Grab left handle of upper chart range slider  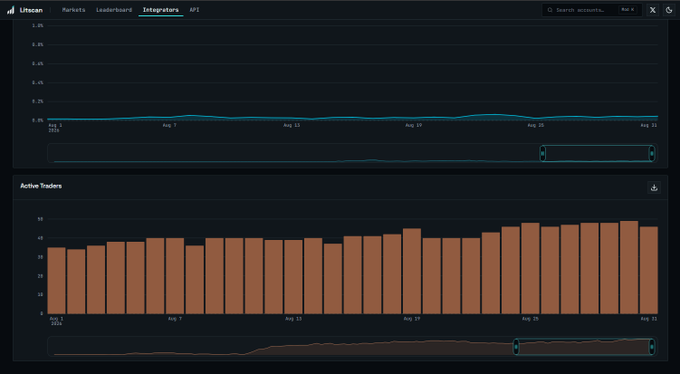click(x=543, y=153)
